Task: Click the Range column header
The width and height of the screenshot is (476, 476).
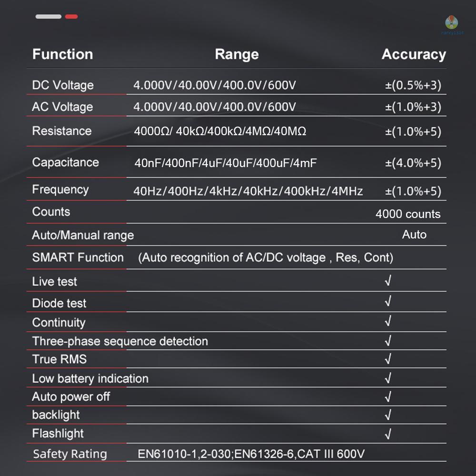Action: click(237, 54)
